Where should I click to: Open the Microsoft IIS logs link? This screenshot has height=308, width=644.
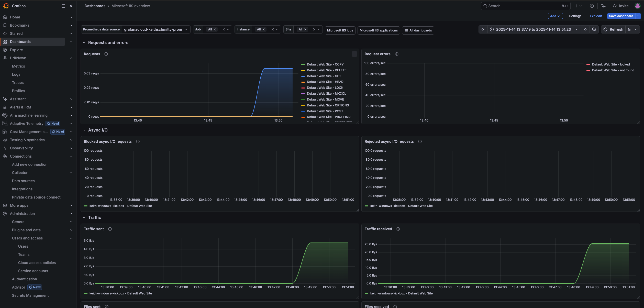(340, 30)
